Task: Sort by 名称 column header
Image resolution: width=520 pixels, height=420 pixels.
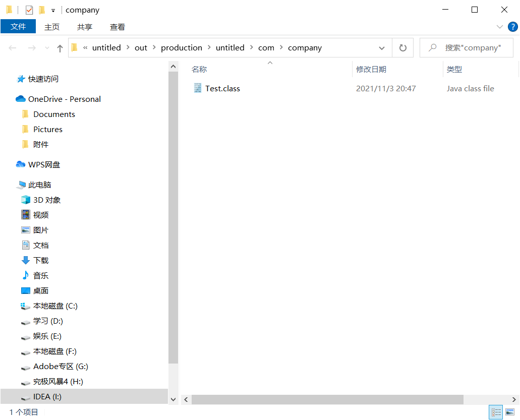Action: [199, 69]
